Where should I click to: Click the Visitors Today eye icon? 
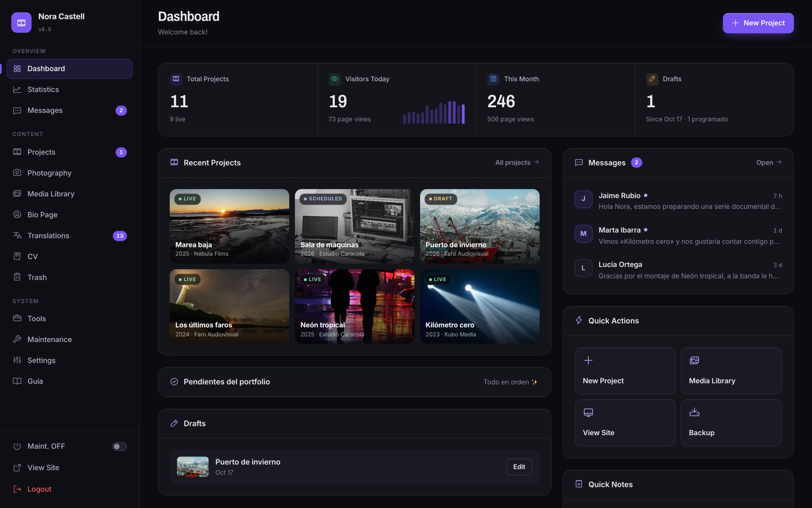(x=334, y=79)
